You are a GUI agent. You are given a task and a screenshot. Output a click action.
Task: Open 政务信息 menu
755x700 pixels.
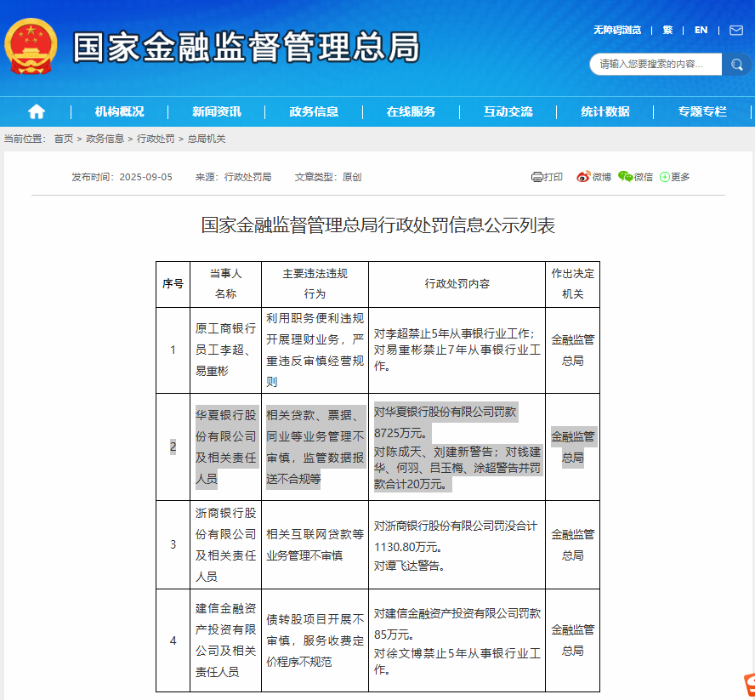(314, 111)
